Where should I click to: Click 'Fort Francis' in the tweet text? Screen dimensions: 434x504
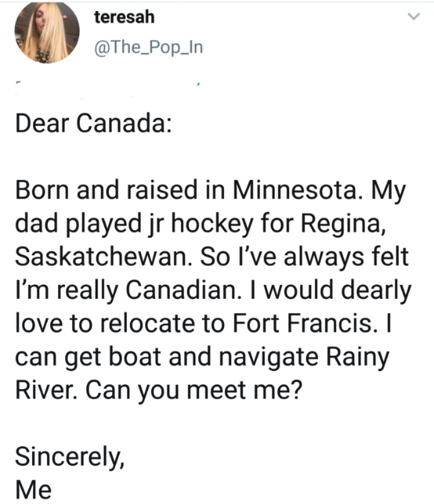[305, 323]
